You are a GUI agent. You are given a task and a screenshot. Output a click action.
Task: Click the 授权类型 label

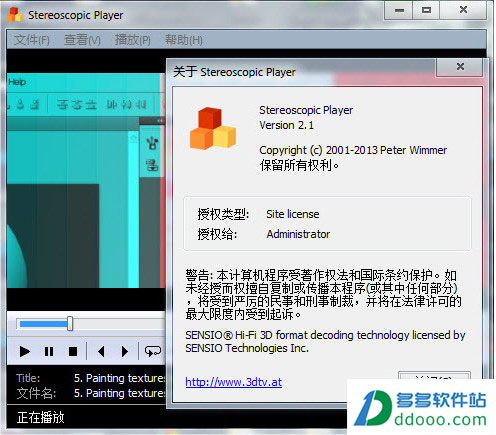[x=223, y=214]
